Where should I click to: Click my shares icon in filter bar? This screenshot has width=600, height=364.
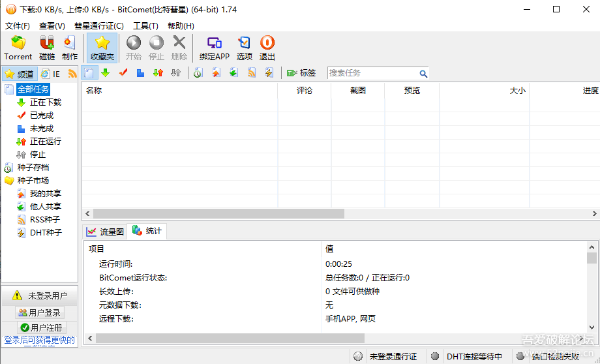tap(217, 72)
